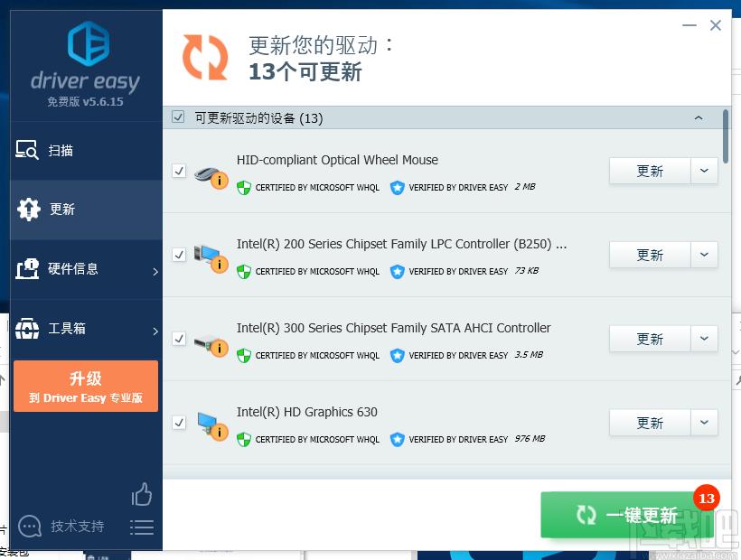Click the tech support chat bubble icon

pos(30,526)
